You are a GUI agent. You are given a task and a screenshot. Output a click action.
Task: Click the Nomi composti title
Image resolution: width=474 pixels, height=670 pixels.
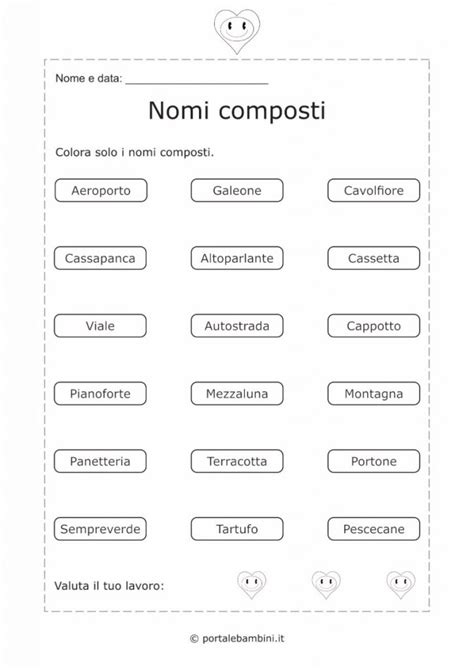(237, 111)
